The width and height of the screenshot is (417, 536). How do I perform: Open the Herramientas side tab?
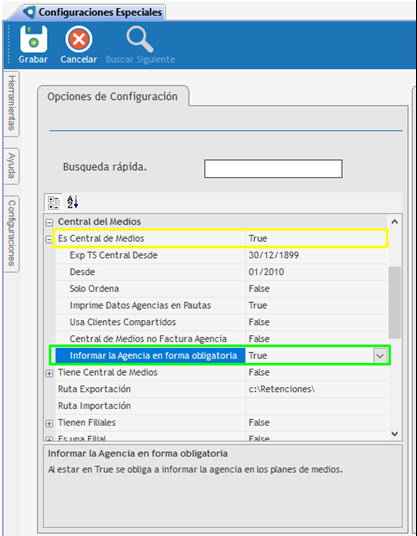click(x=12, y=103)
